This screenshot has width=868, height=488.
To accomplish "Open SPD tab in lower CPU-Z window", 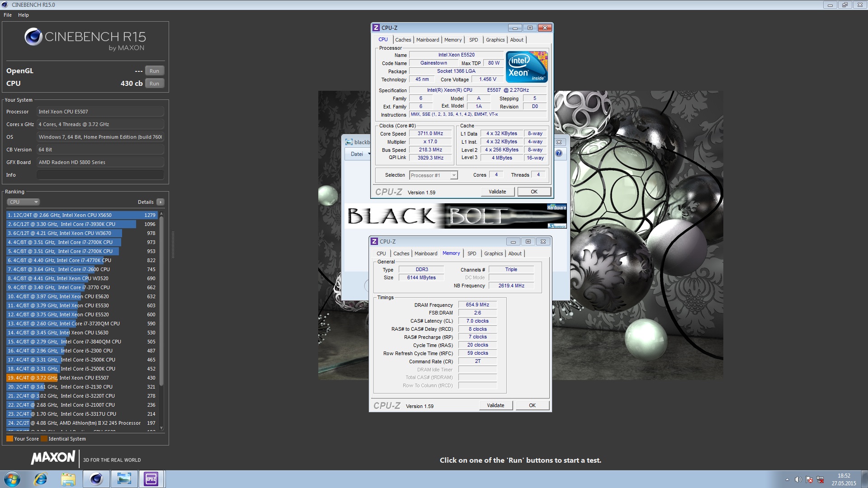I will pos(472,253).
